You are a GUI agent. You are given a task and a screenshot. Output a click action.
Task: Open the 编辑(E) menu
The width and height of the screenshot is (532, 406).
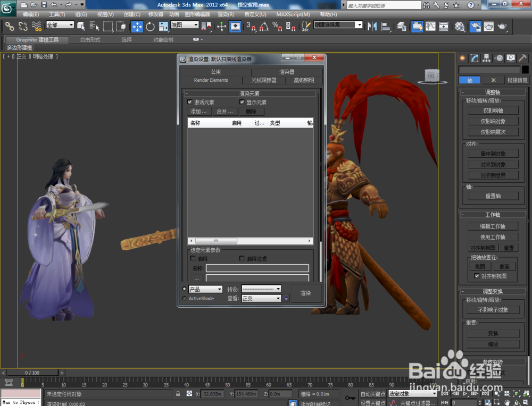click(30, 14)
